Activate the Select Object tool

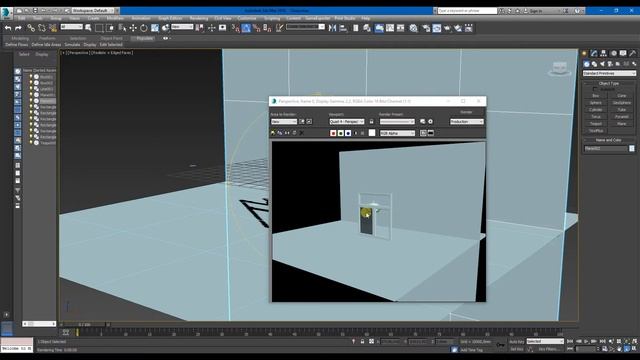click(x=88, y=28)
